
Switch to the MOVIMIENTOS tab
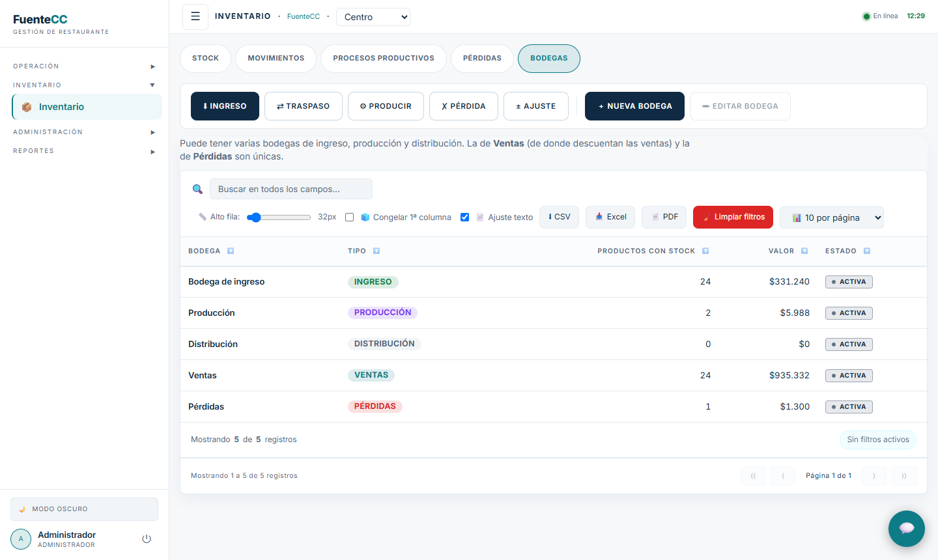pos(276,59)
